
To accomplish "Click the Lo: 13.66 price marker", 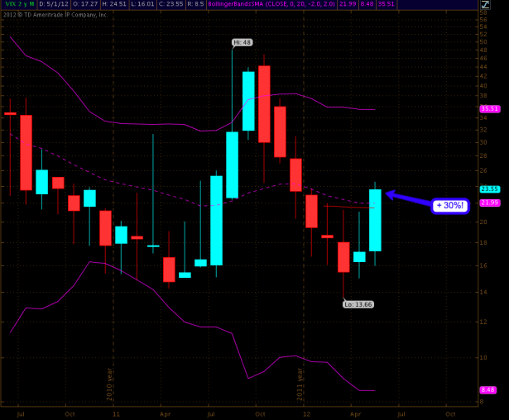I will pos(357,304).
